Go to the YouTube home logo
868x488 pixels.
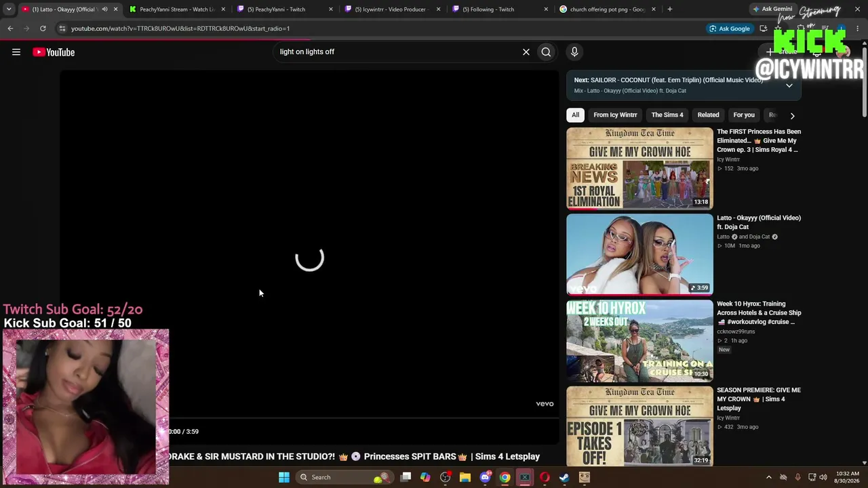coord(54,52)
